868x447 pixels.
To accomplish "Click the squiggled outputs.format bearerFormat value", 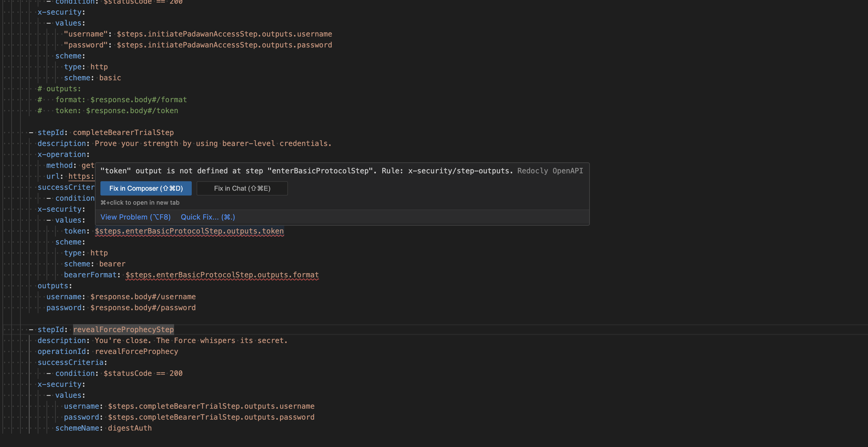I will [x=222, y=275].
